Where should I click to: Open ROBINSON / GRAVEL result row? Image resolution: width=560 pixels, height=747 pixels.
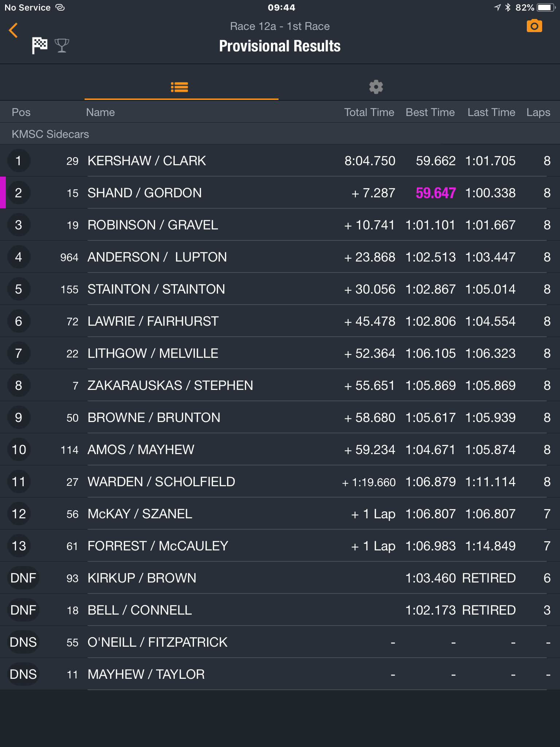tap(280, 225)
